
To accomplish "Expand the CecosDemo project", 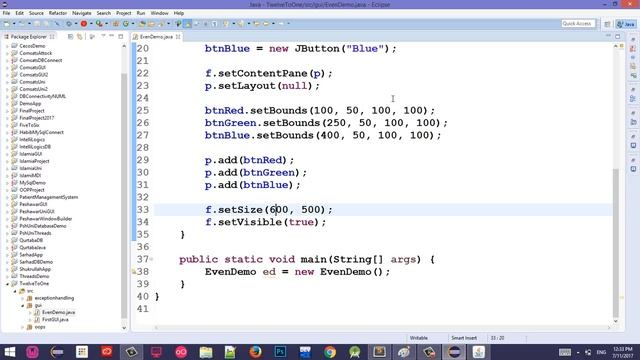I will [x=7, y=46].
